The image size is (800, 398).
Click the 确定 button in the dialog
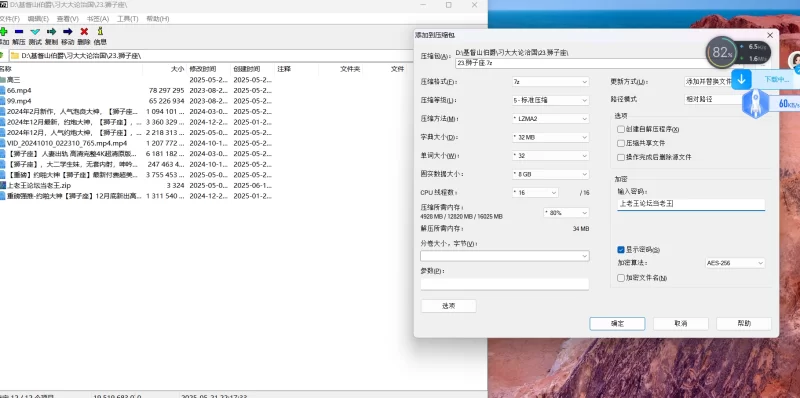617,324
